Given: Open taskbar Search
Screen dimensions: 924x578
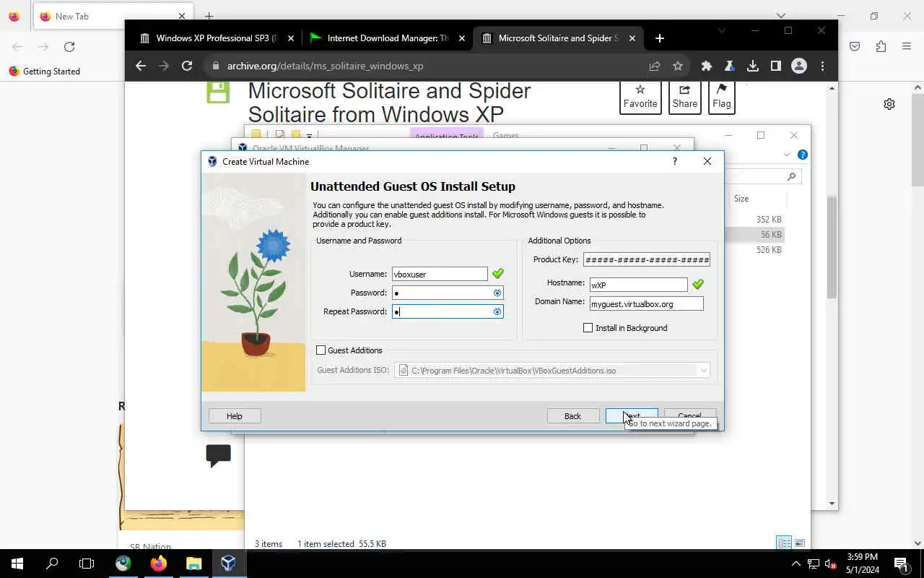Looking at the screenshot, I should pyautogui.click(x=52, y=564).
